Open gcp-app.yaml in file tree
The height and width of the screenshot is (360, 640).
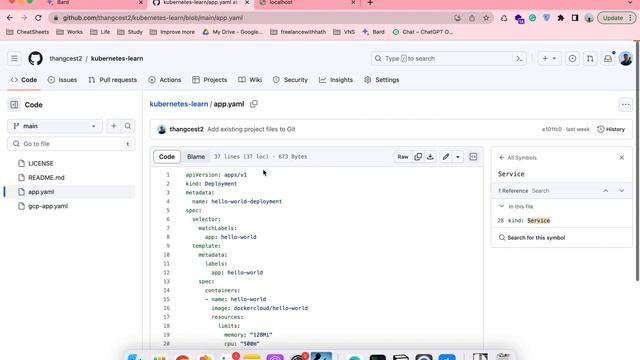click(x=48, y=206)
